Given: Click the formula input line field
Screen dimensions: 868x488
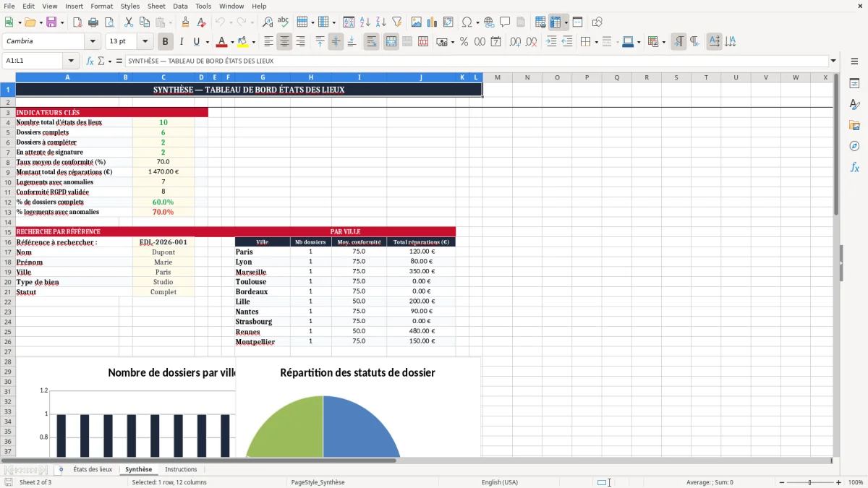Looking at the screenshot, I should click(x=477, y=61).
